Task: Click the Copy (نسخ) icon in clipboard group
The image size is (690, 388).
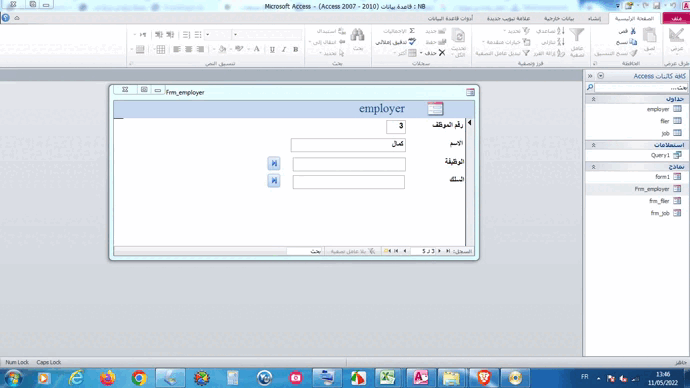Action: point(633,42)
